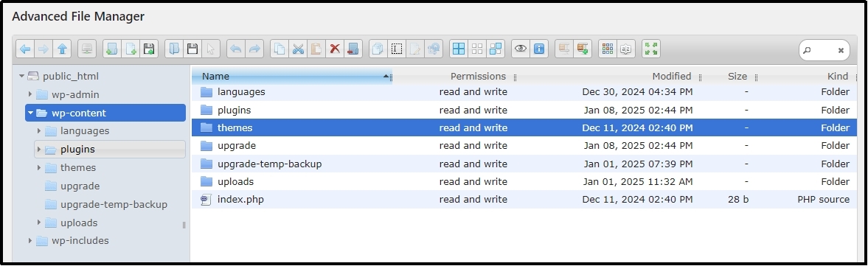Click the green fullscreen arrows icon
The image size is (868, 266).
tap(651, 49)
